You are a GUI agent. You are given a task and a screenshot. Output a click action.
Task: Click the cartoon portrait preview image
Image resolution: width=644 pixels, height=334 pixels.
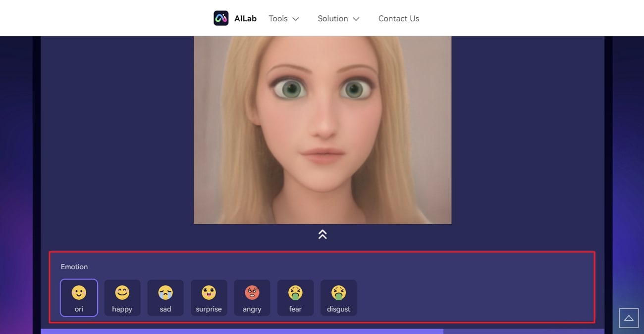(322, 130)
